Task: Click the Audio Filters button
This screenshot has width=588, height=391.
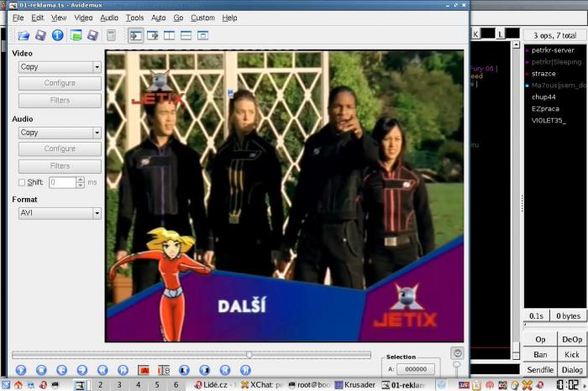Action: click(x=60, y=166)
